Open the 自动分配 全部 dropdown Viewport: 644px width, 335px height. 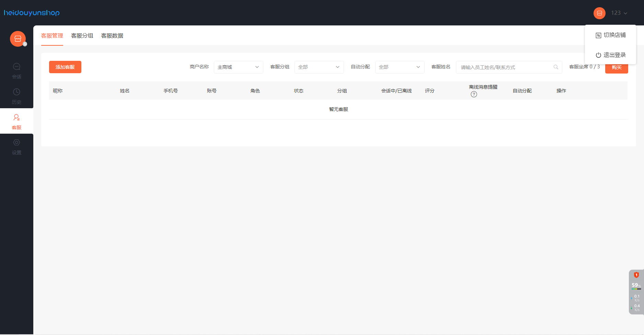[400, 67]
